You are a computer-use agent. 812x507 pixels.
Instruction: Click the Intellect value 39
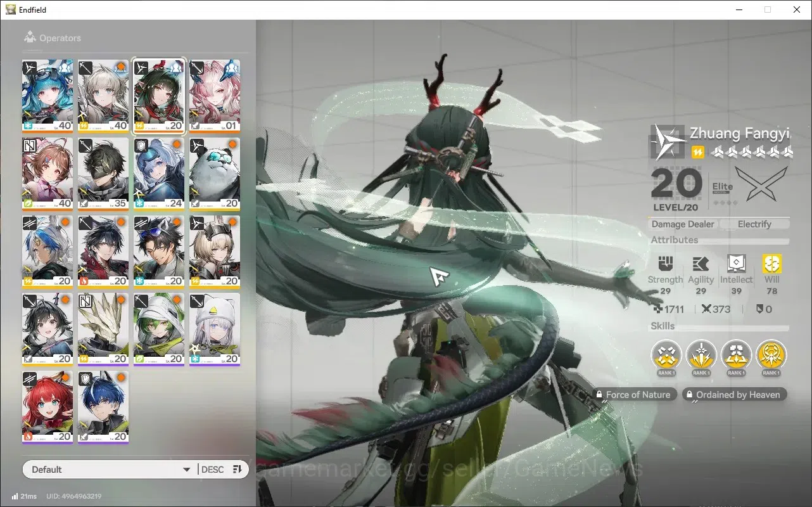click(x=737, y=291)
